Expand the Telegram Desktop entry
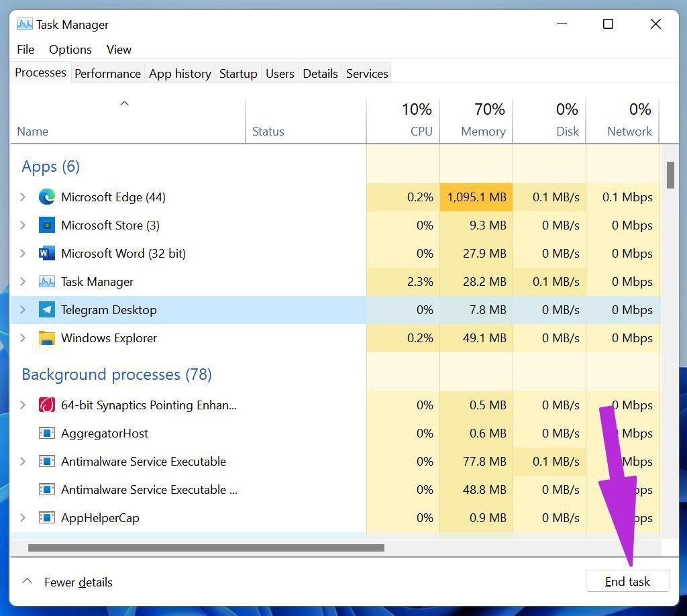687x616 pixels. pos(23,310)
